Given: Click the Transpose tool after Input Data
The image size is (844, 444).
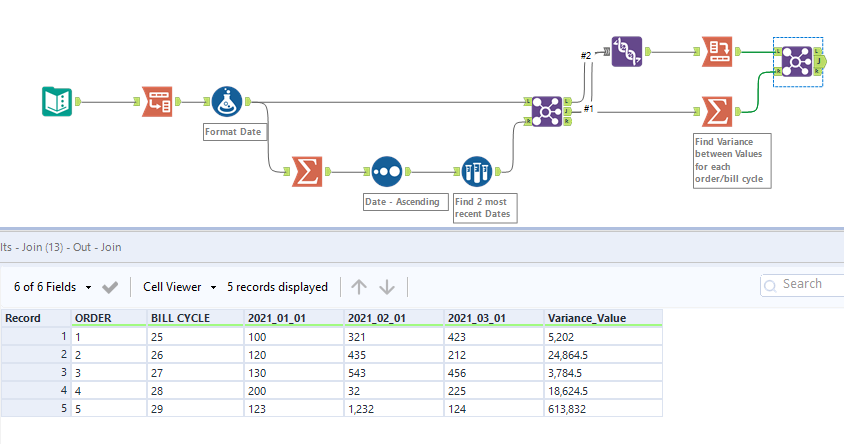Looking at the screenshot, I should (157, 101).
